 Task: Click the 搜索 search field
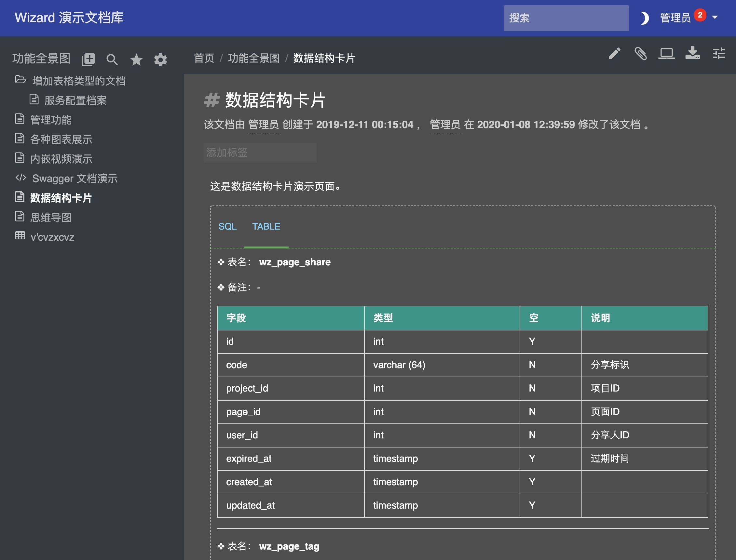[x=566, y=18]
